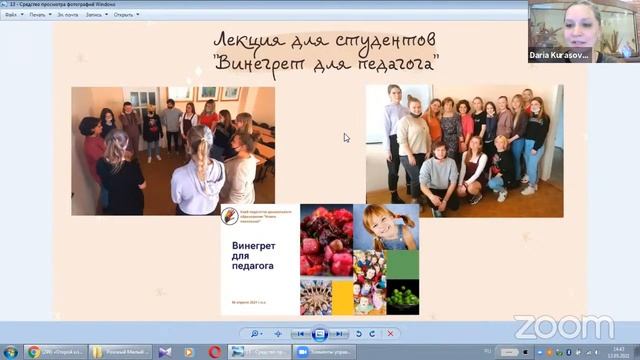
Task: Launch Opera browser from the taskbar
Action: [215, 352]
